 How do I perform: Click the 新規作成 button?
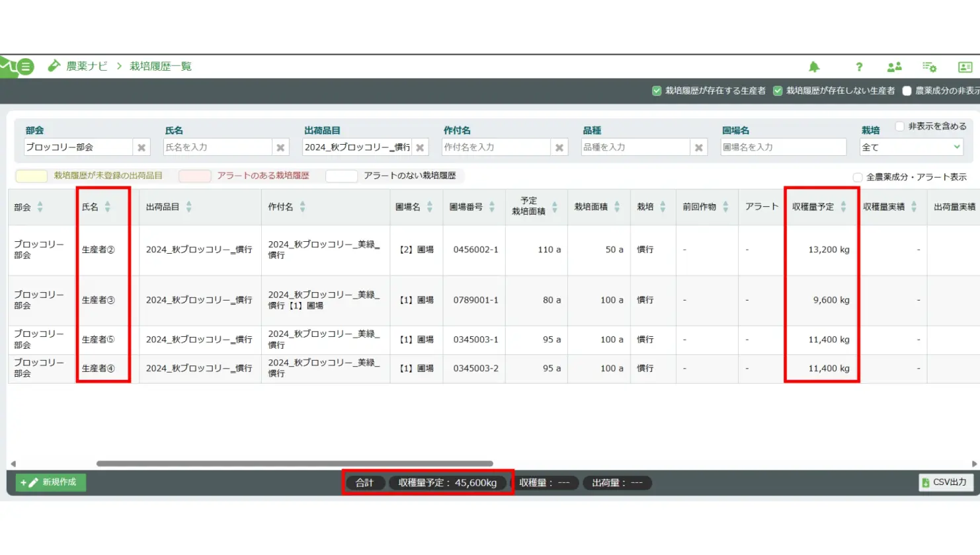(51, 482)
